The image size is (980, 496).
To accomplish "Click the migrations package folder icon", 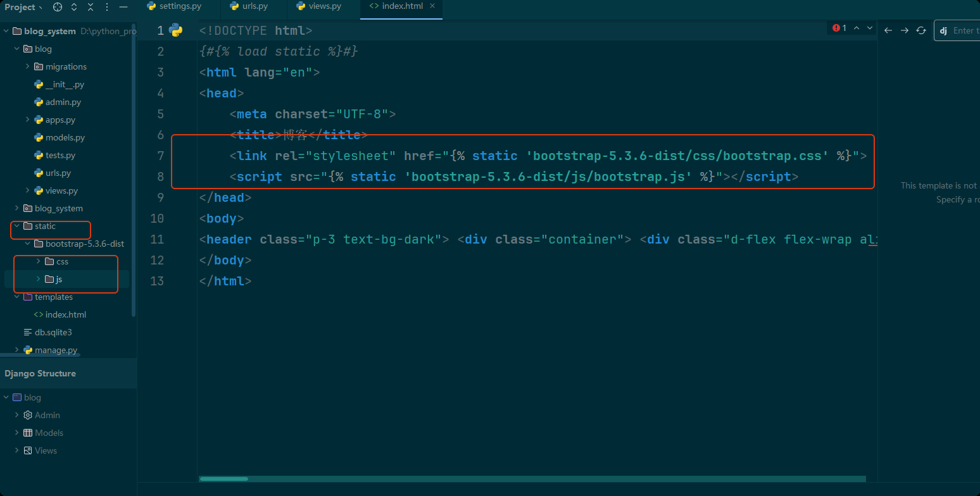I will 39,66.
